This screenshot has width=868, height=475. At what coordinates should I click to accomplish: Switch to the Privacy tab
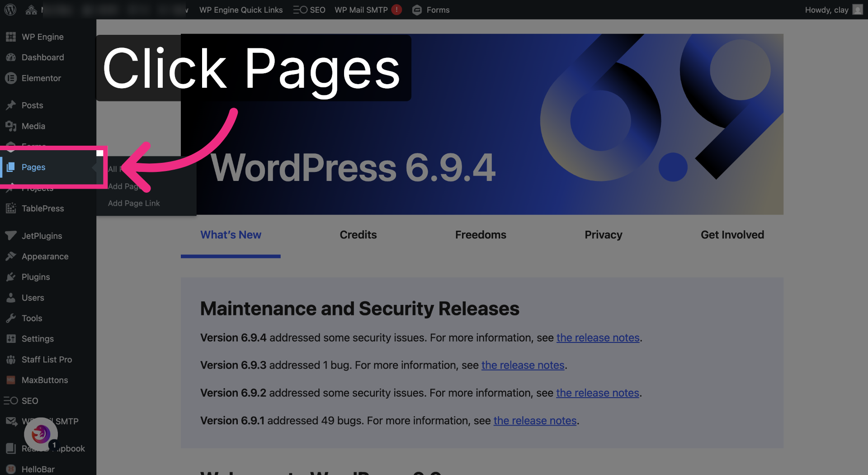pos(603,235)
